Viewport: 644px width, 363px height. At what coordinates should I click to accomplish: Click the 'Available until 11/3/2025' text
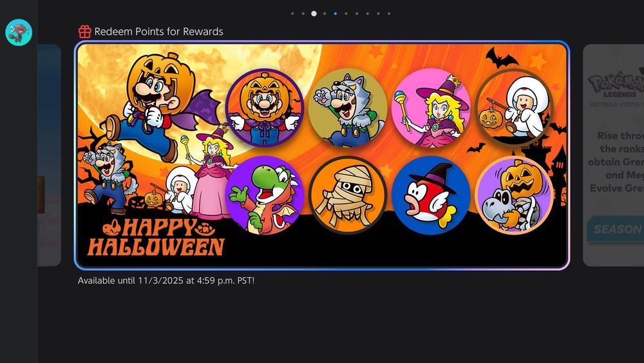pyautogui.click(x=166, y=280)
